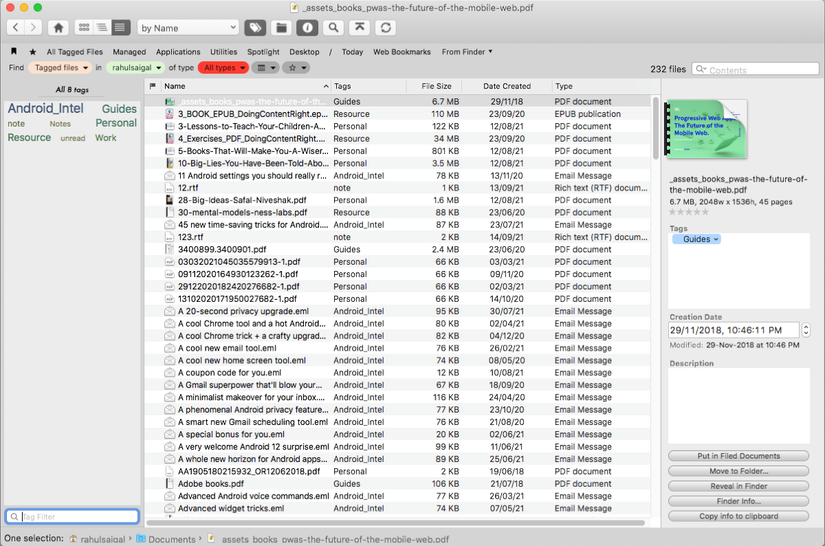Click the icon of 12.rtf row
The image size is (825, 546).
tap(169, 188)
